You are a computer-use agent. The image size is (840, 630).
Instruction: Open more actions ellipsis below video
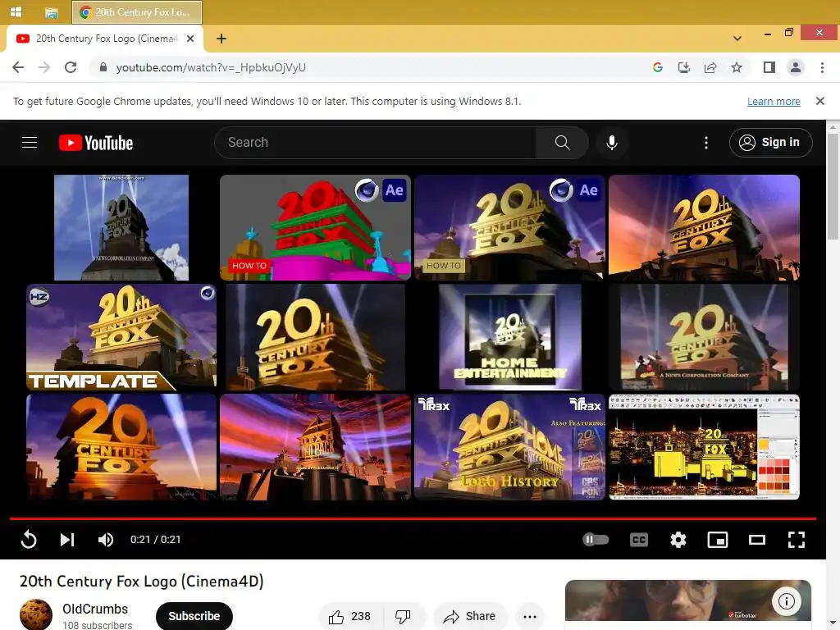530,617
